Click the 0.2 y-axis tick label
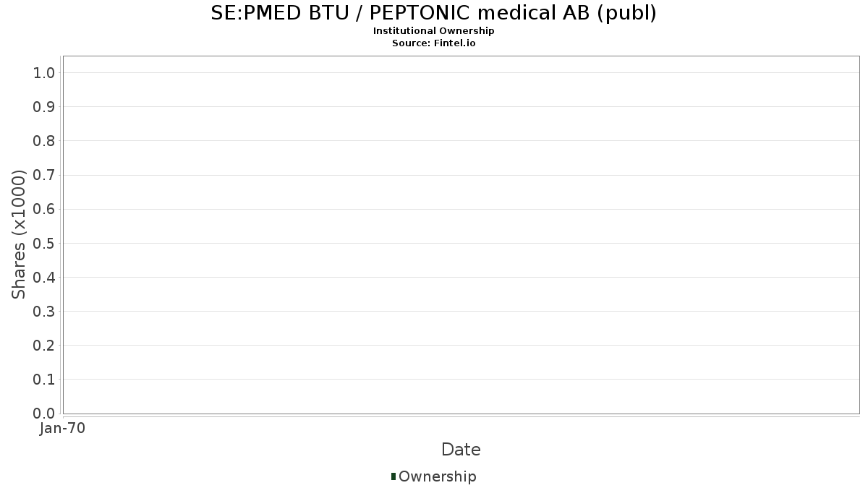 [44, 346]
